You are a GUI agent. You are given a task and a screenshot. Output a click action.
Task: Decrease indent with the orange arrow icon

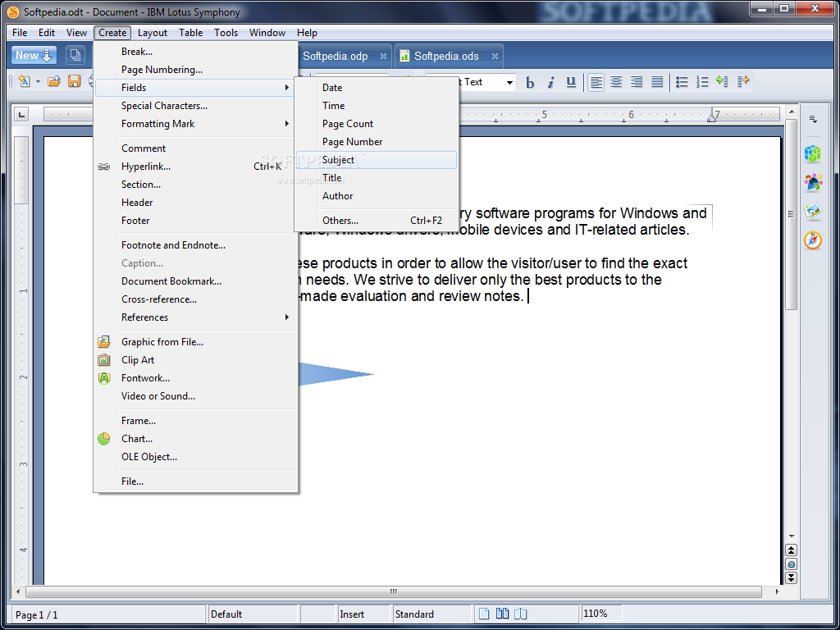point(743,82)
